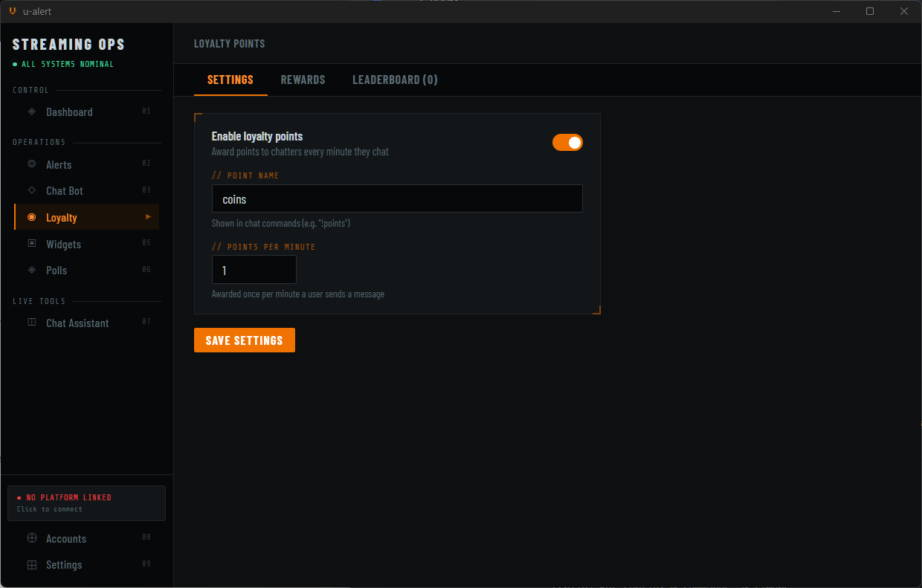
Task: Click the All Systems Nominal status text
Action: pos(68,64)
